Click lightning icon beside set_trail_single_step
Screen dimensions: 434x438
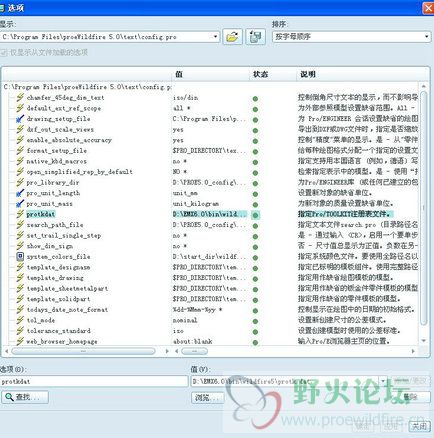20,235
